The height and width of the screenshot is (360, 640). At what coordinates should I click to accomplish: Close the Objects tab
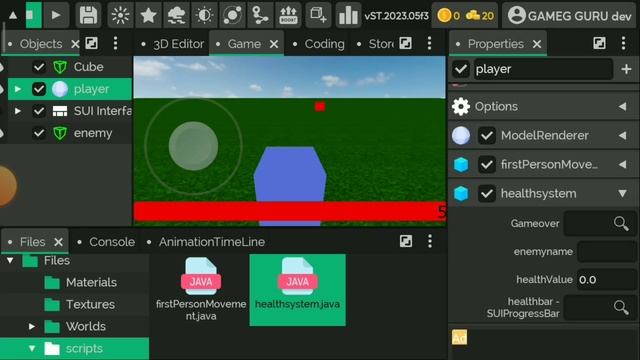pos(75,44)
